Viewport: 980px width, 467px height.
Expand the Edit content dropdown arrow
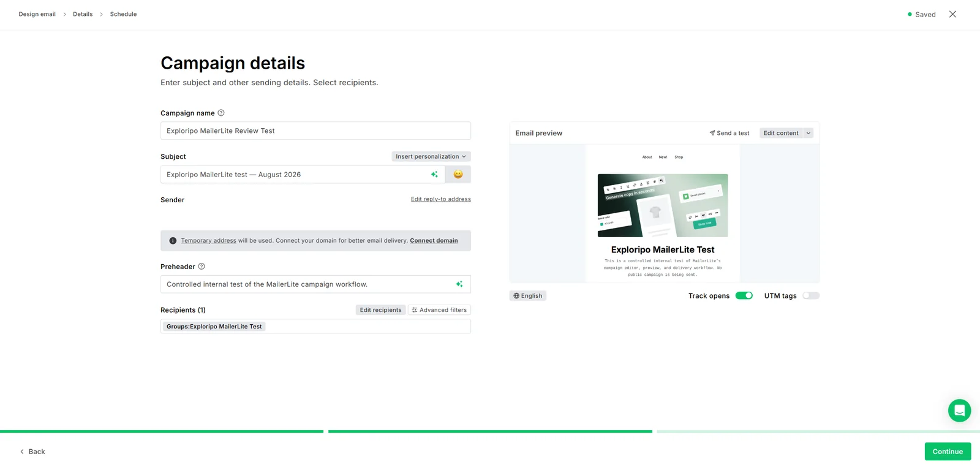tap(809, 133)
